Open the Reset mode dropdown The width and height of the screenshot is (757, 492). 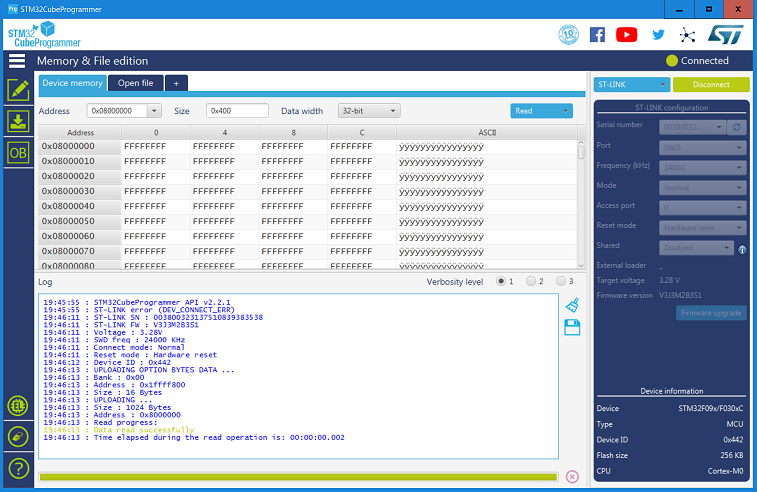pos(702,227)
